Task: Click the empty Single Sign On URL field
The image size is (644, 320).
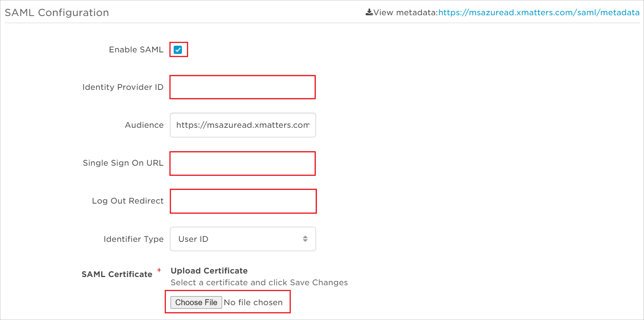Action: click(242, 163)
